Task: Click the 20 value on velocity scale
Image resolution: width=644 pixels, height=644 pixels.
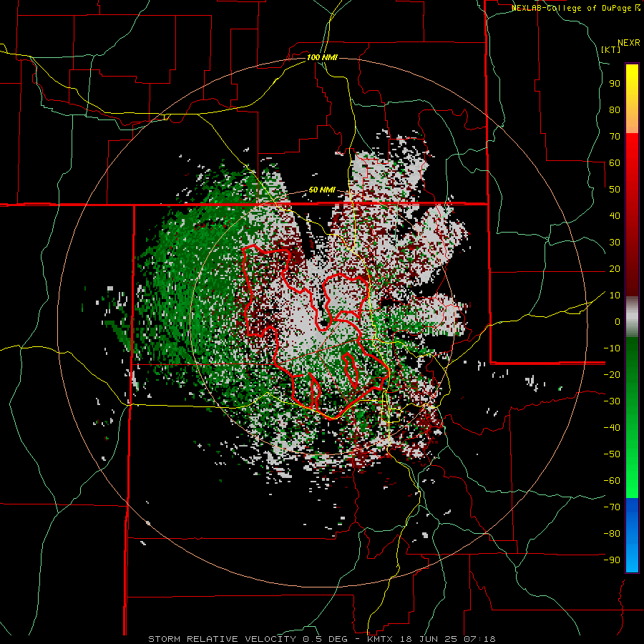Action: tap(615, 268)
